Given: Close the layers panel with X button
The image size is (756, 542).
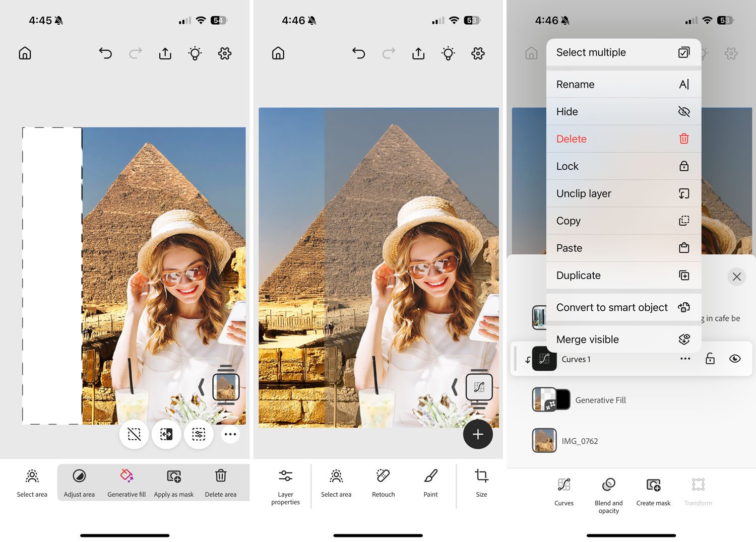Looking at the screenshot, I should point(736,277).
